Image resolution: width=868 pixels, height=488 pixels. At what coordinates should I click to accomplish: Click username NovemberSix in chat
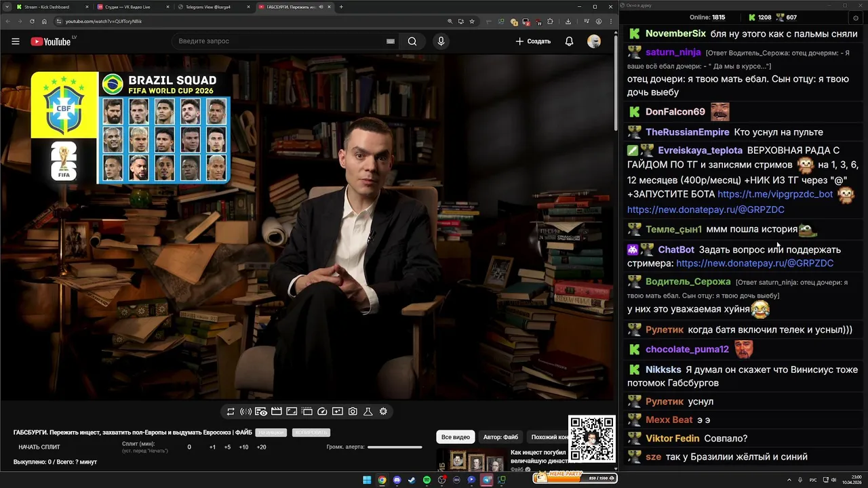coord(675,33)
